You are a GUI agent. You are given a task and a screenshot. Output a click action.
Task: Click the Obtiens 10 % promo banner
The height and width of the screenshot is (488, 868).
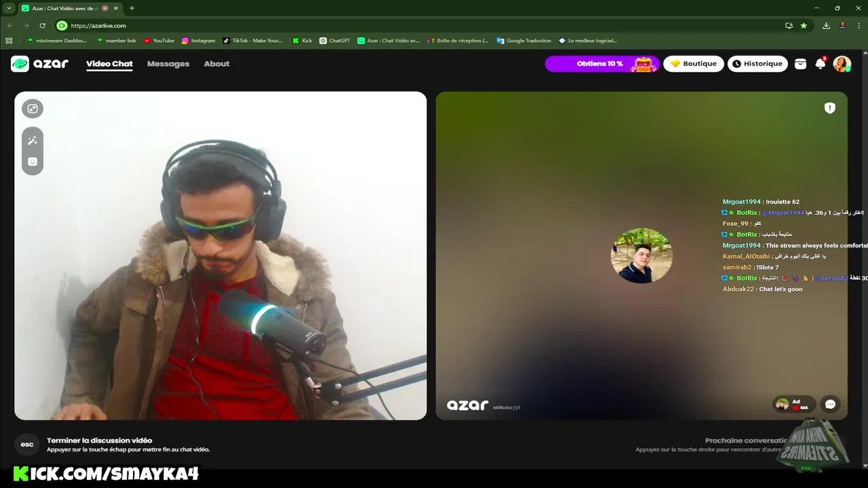[602, 64]
